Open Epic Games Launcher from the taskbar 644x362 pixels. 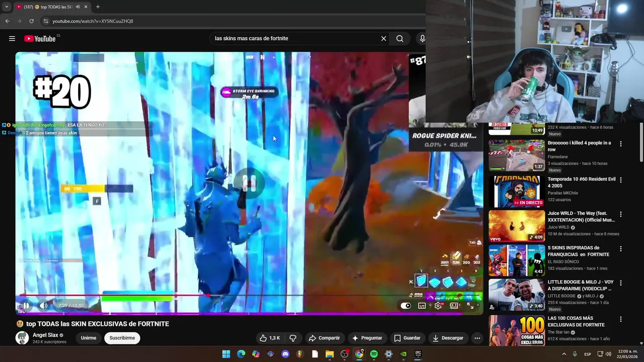[x=418, y=354]
